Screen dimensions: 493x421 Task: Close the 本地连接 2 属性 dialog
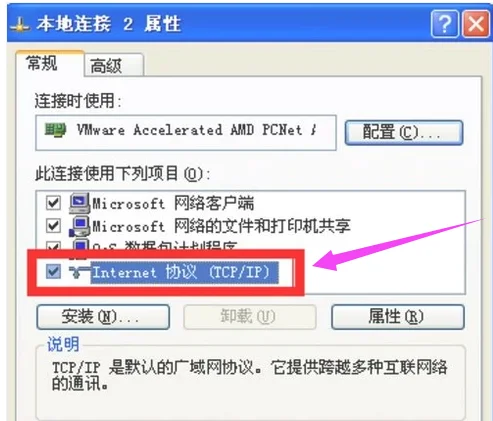[476, 24]
